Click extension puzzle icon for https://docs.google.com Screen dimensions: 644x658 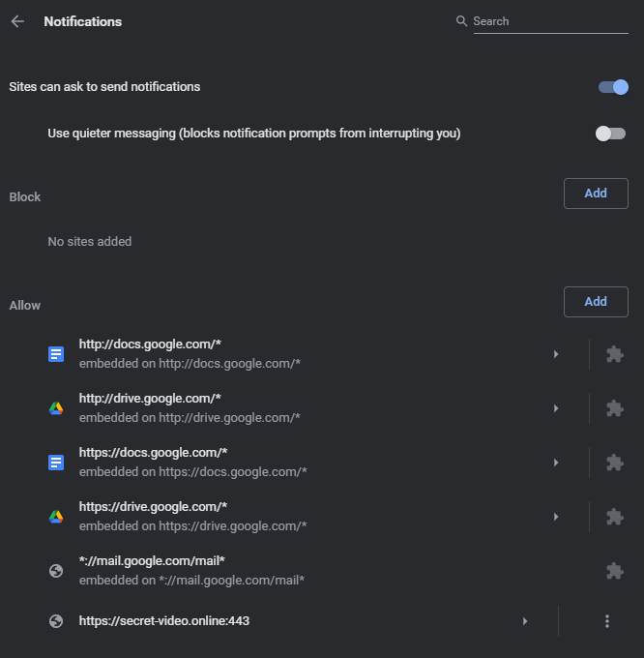614,463
